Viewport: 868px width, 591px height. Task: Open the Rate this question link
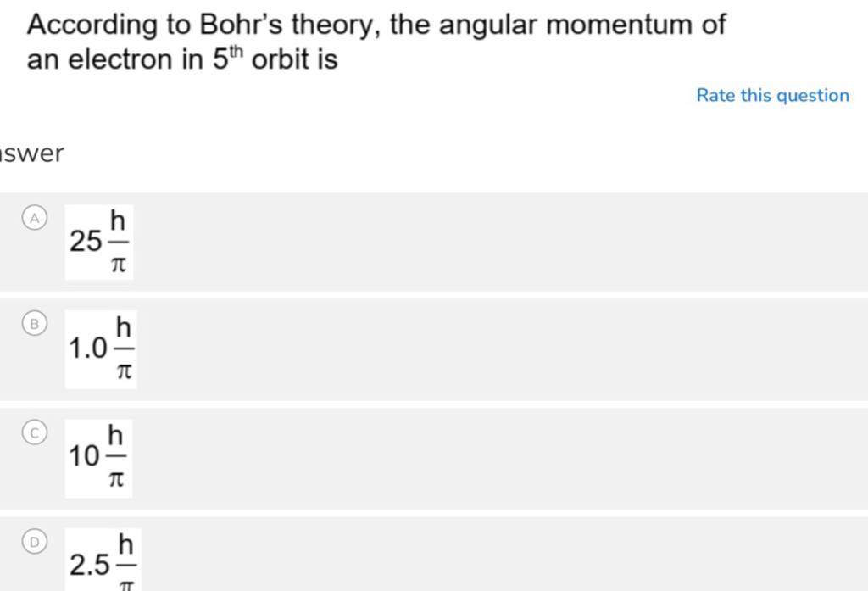point(771,95)
